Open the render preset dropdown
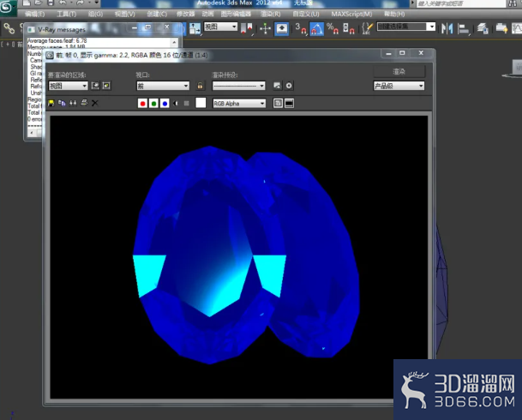Screen dimensions: 522x420 [238, 86]
